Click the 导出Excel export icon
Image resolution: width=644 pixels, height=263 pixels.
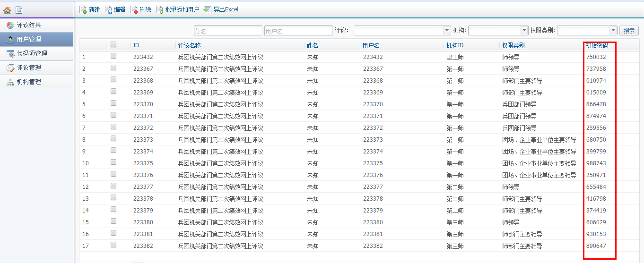pyautogui.click(x=208, y=9)
